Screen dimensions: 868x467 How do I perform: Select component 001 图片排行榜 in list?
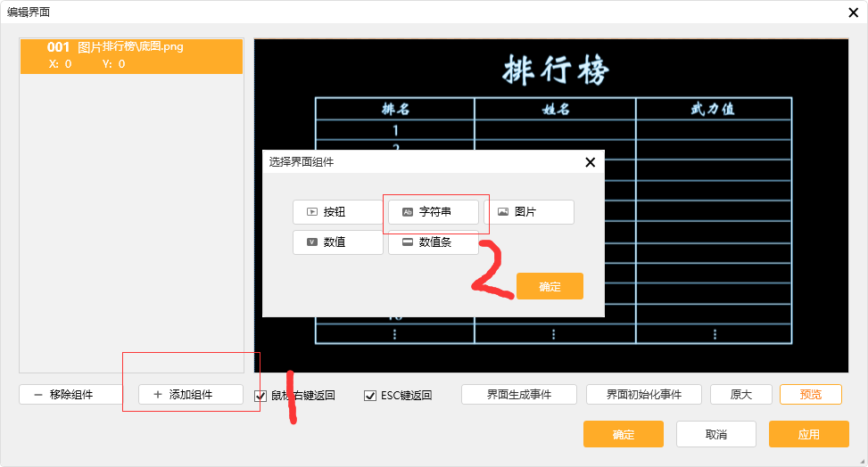(x=131, y=55)
